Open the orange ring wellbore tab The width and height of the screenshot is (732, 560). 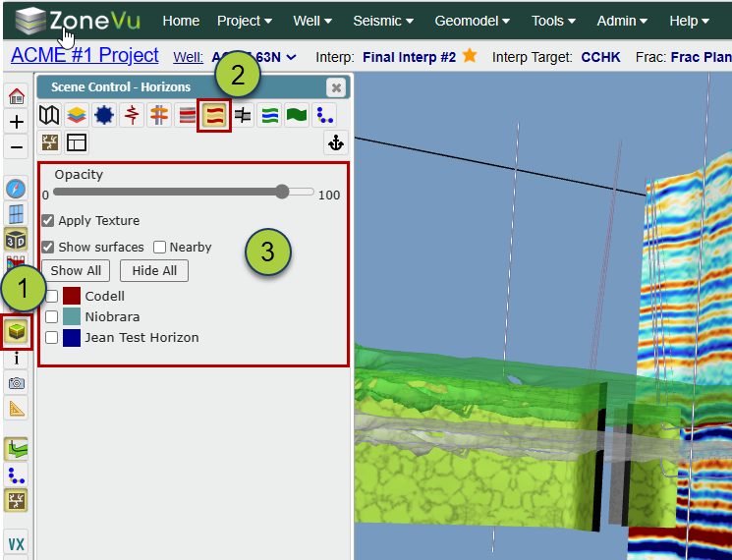(159, 115)
